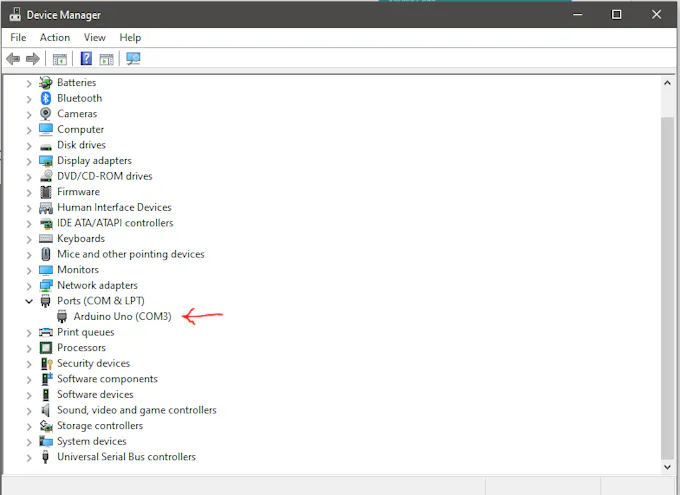
Task: Expand the Keyboards node chevron
Action: point(29,239)
